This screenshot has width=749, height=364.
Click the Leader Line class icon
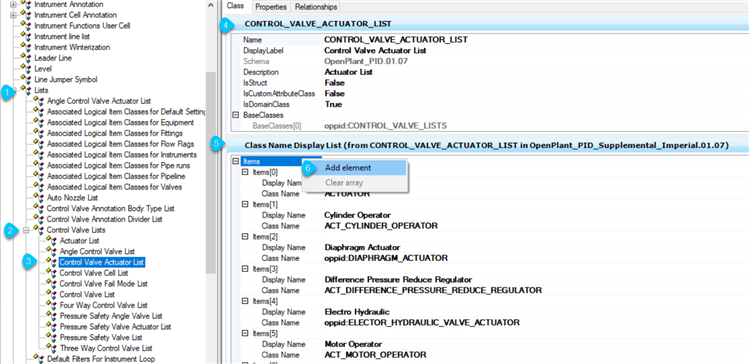click(x=27, y=58)
